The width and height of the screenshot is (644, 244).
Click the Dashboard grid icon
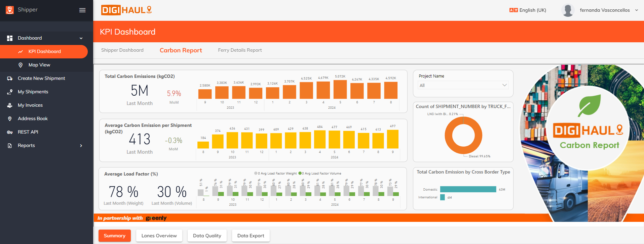tap(10, 38)
